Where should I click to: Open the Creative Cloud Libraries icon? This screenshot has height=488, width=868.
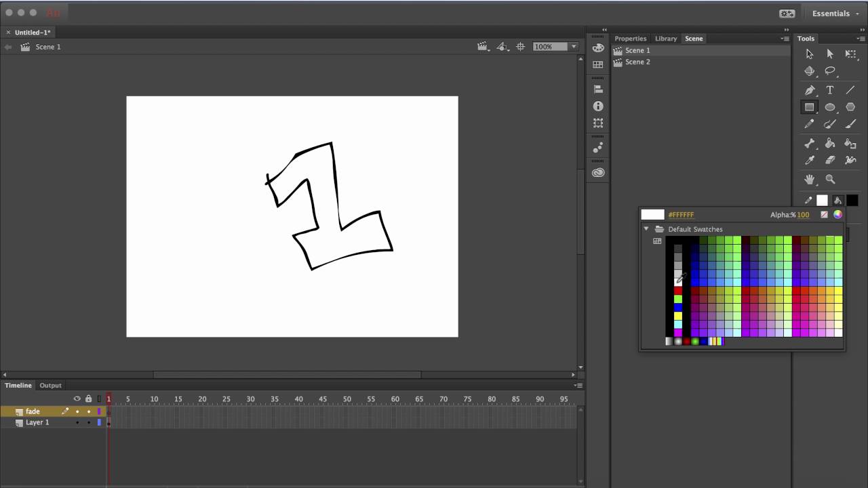pyautogui.click(x=598, y=173)
